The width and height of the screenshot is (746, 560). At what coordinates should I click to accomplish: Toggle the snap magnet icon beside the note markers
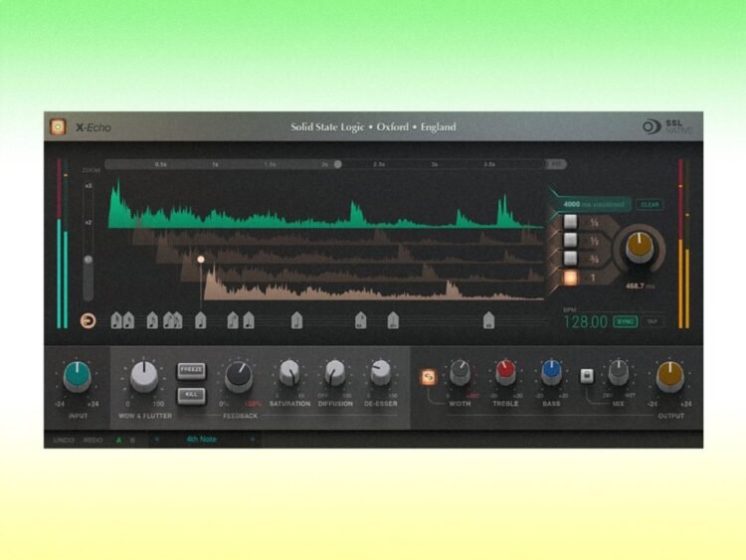[x=88, y=320]
